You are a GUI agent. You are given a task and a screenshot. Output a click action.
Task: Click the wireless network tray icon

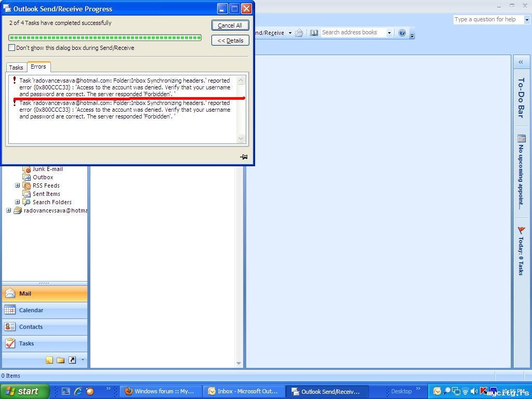pyautogui.click(x=465, y=391)
